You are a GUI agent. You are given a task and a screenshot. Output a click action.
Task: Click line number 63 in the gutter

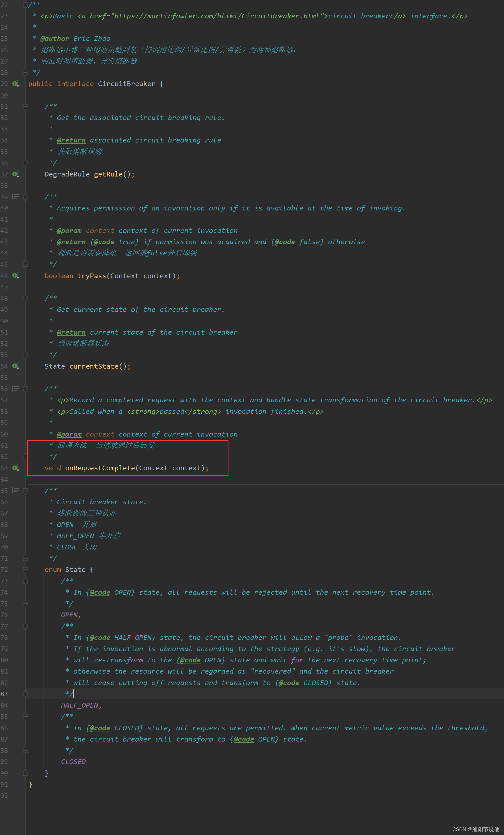(4, 468)
